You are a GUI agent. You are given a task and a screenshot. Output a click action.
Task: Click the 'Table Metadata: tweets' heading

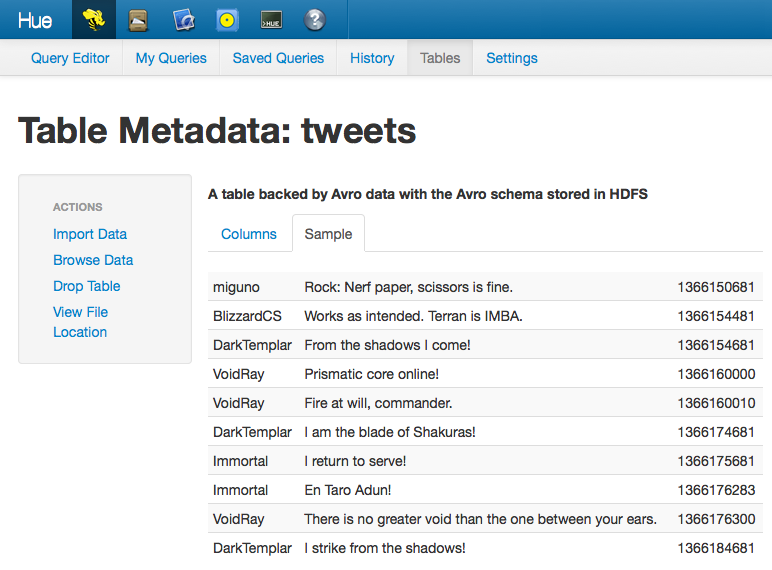click(x=217, y=131)
